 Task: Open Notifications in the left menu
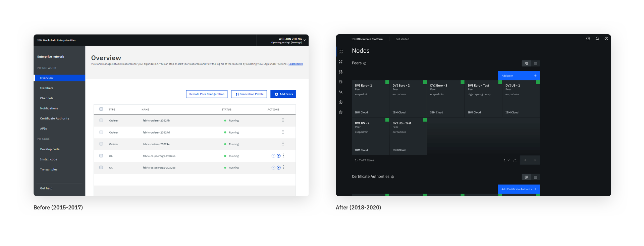point(49,108)
